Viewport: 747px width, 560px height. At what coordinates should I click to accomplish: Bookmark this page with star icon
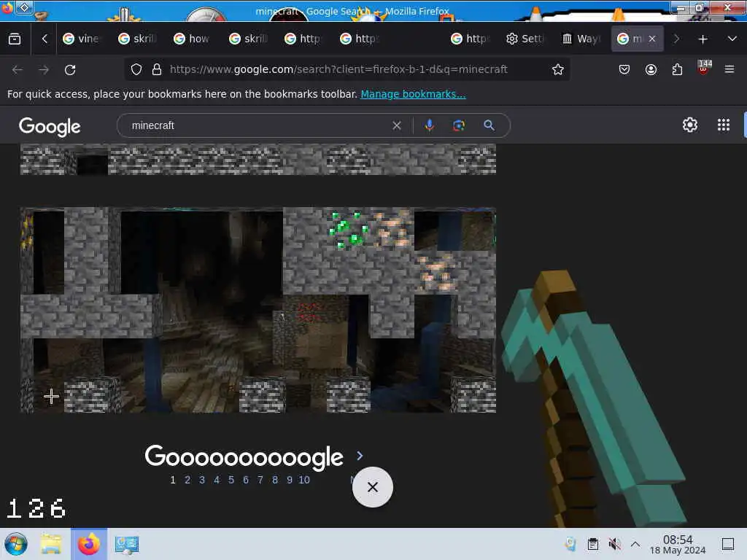pos(558,69)
